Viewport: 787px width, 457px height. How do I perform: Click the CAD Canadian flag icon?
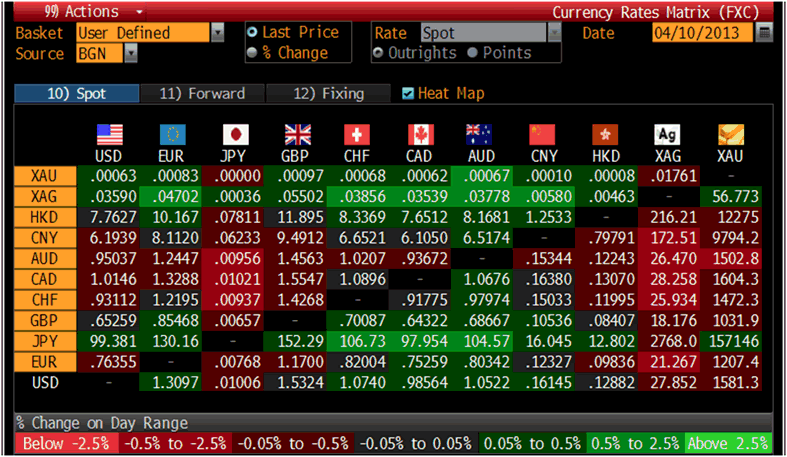pyautogui.click(x=420, y=135)
